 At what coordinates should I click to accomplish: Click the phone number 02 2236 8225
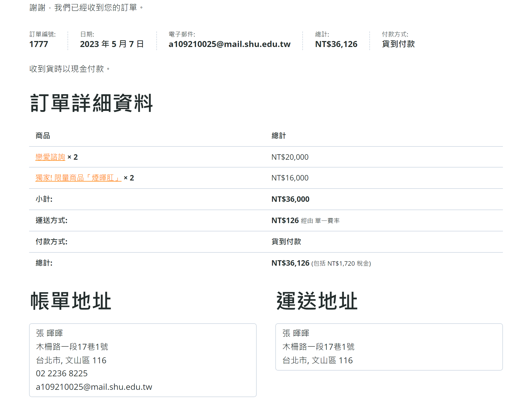pos(62,373)
